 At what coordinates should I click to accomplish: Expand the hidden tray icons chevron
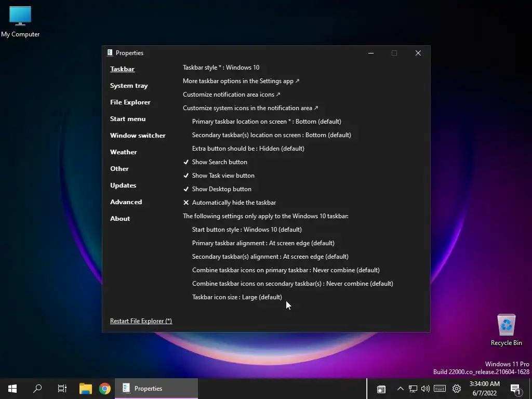(x=401, y=389)
